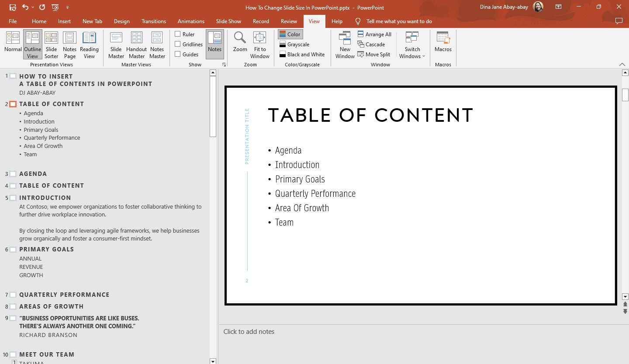Open a New Window of presentation
The image size is (629, 364).
345,44
